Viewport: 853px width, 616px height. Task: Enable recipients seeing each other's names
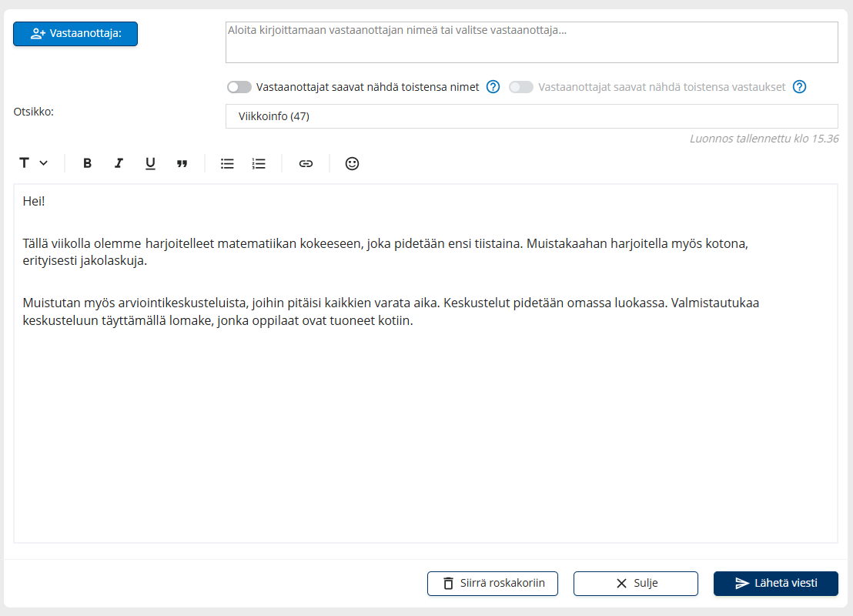tap(239, 87)
